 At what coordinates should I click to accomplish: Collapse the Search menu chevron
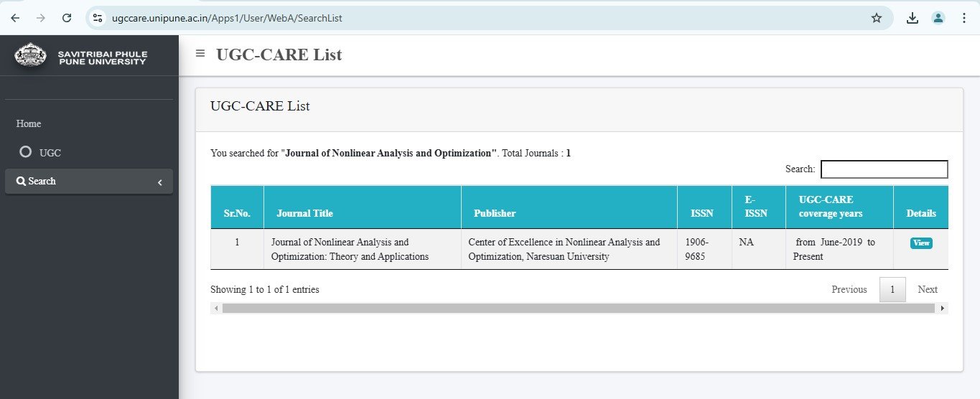point(160,182)
